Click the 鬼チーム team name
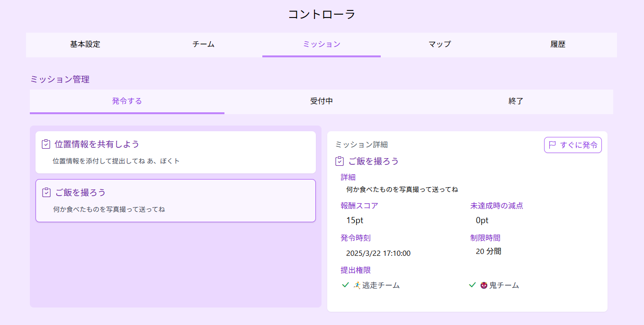 504,285
